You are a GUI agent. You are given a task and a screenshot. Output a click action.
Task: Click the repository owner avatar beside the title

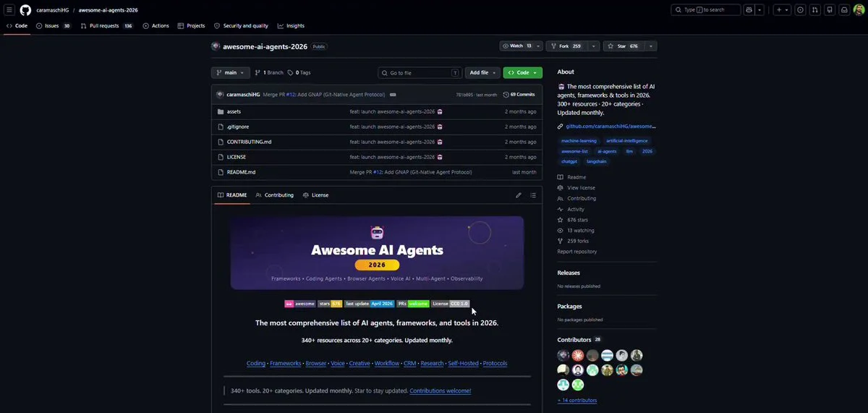pos(216,46)
